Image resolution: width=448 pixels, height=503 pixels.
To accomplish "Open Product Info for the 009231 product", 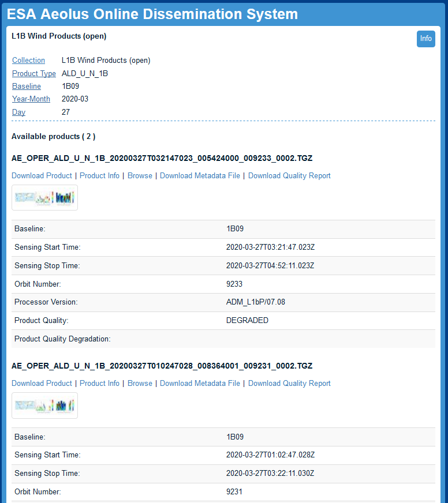I will point(99,383).
